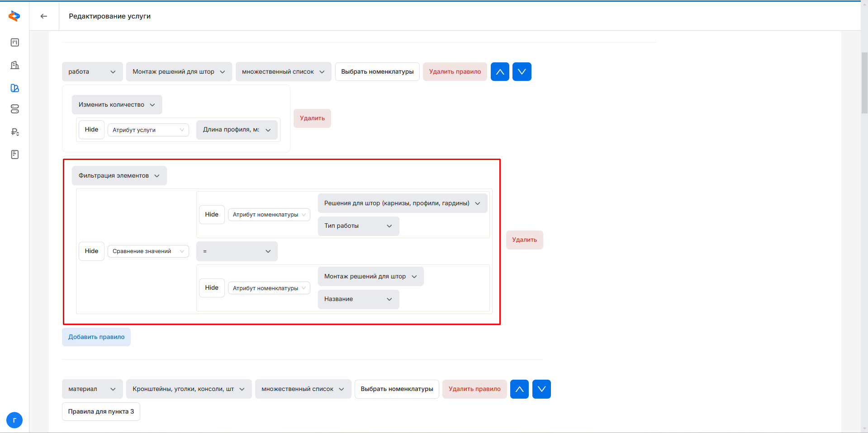Viewport: 868px width, 433px height.
Task: Click the Добавить правило button
Action: click(x=96, y=337)
